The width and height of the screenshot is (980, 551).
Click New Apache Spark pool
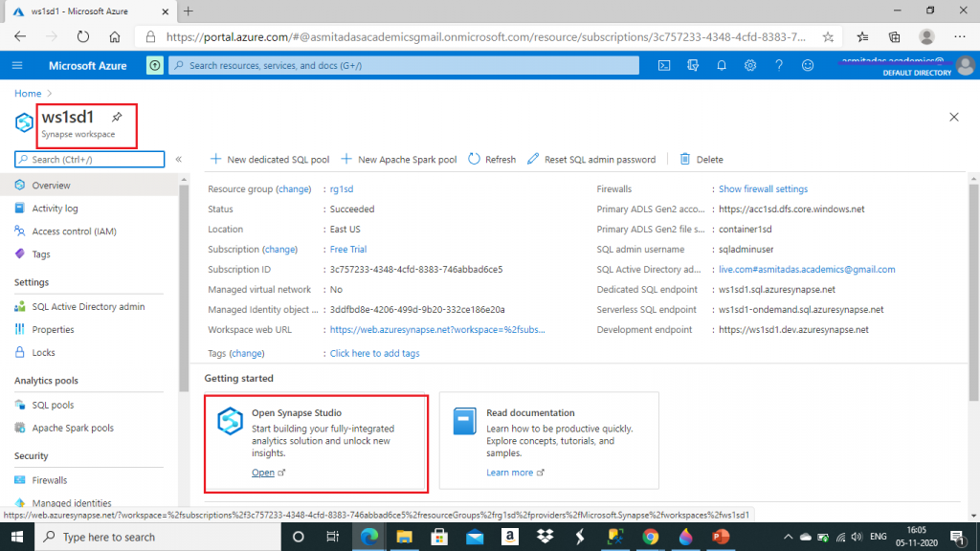399,160
